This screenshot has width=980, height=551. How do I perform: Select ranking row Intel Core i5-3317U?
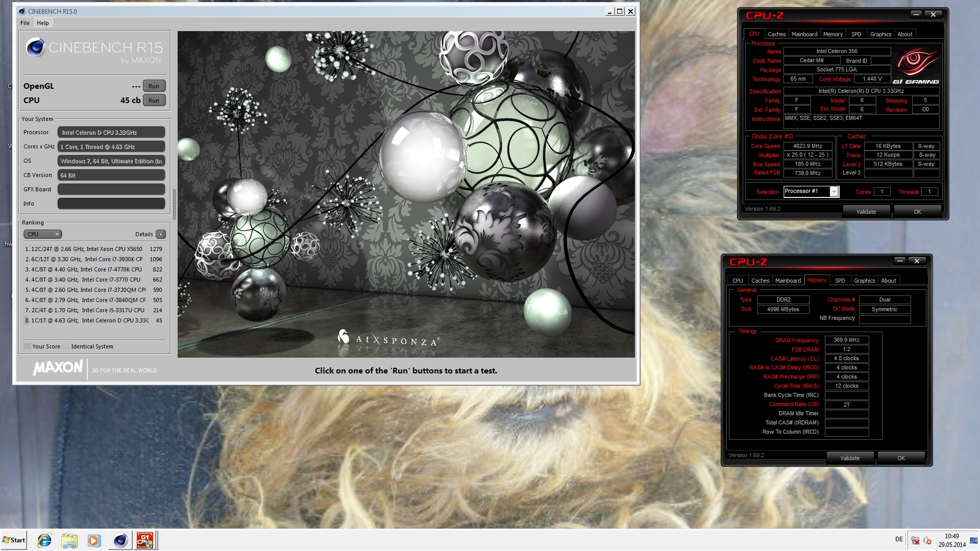click(94, 310)
